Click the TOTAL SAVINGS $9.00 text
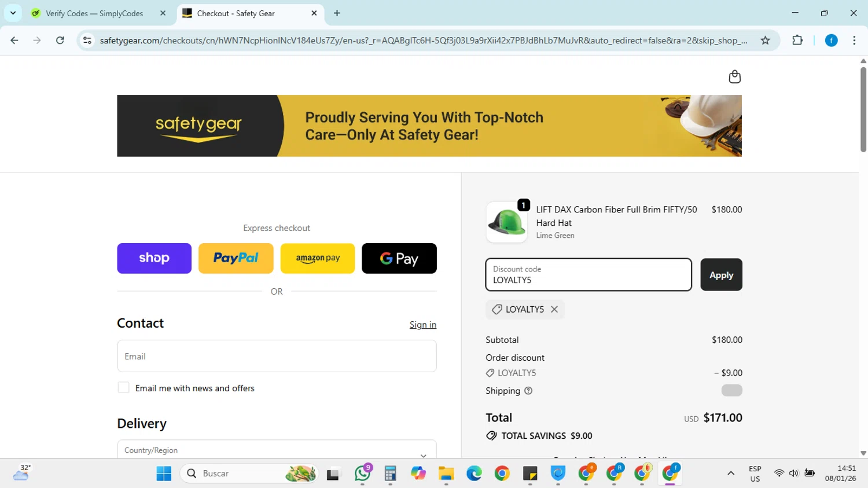 pyautogui.click(x=547, y=436)
